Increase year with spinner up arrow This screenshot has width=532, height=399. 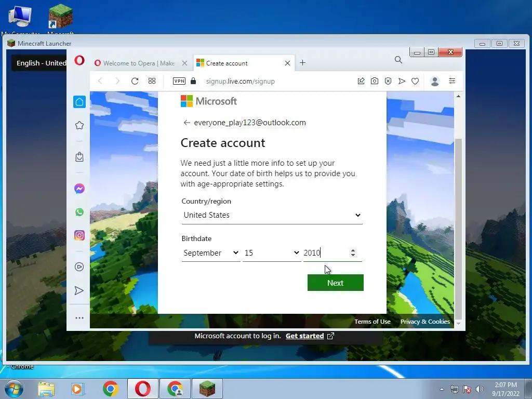[353, 250]
